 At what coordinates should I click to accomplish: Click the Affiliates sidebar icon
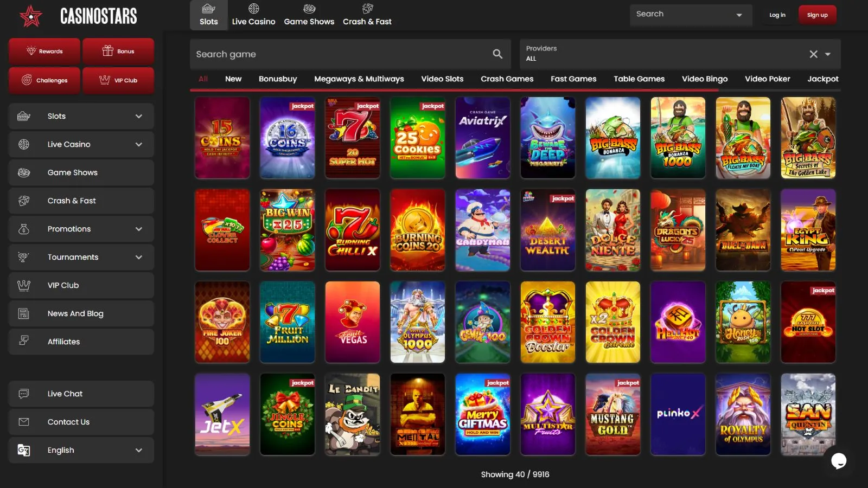click(x=24, y=341)
